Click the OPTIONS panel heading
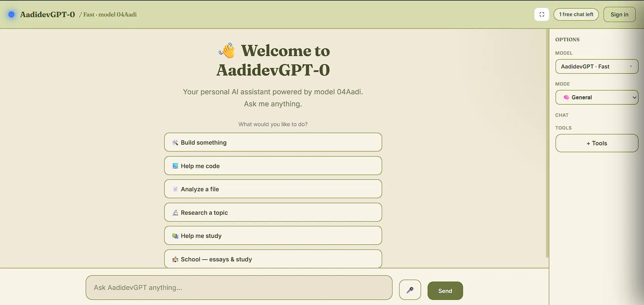Viewport: 644px width, 305px height. click(x=567, y=40)
